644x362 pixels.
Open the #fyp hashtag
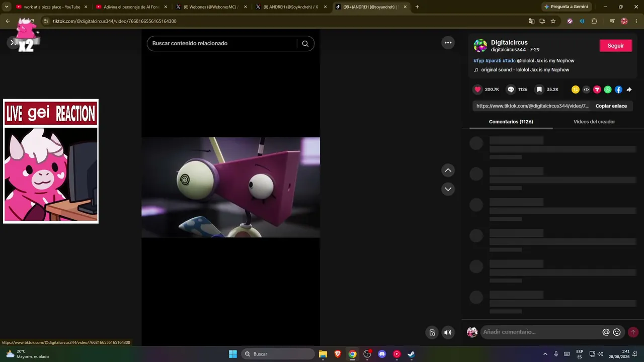[478, 61]
